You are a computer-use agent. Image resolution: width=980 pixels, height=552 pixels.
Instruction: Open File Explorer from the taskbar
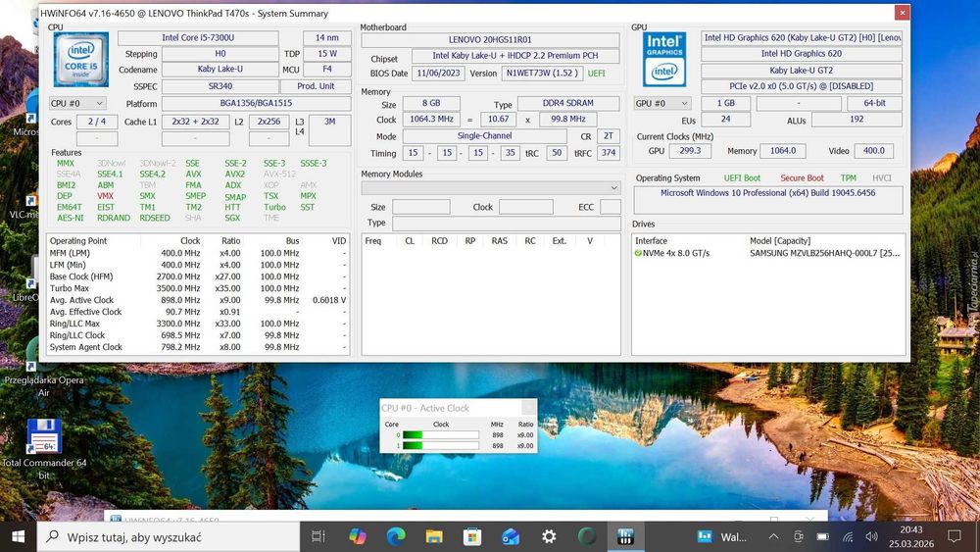[x=434, y=536]
